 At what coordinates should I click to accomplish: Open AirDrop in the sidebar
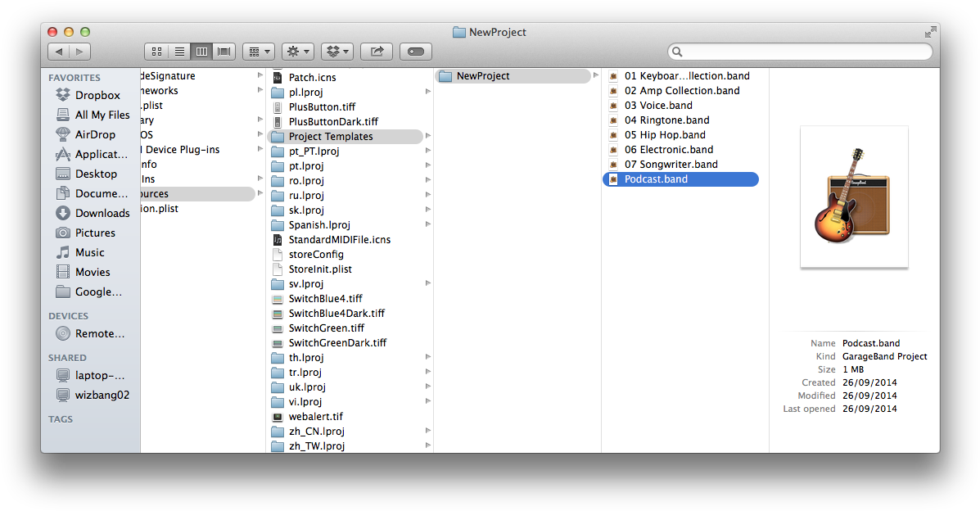[86, 134]
